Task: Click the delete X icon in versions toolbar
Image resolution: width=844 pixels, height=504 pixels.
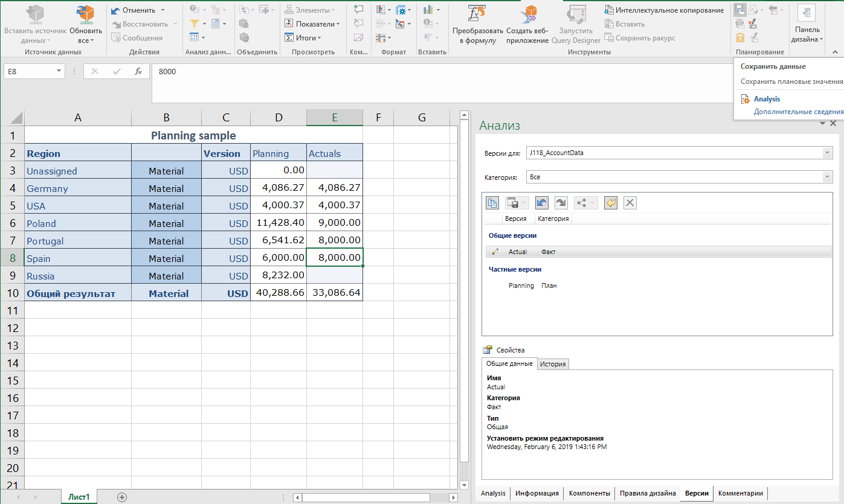Action: (x=630, y=203)
